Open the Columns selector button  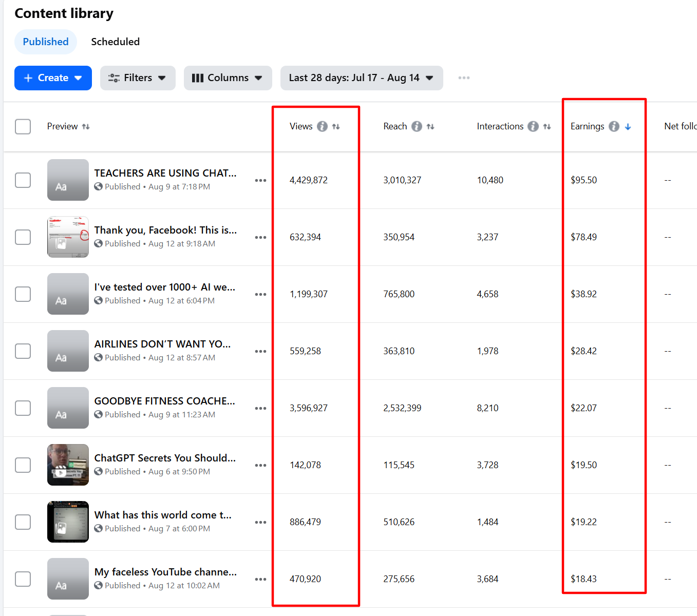pos(228,78)
